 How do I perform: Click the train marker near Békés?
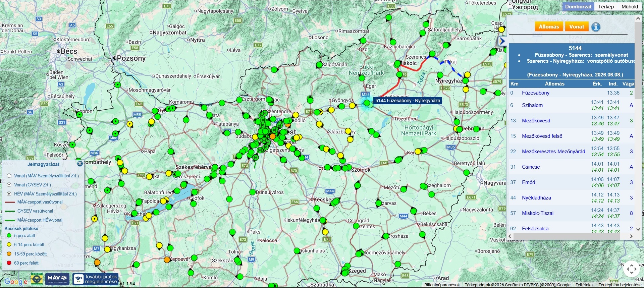click(414, 211)
